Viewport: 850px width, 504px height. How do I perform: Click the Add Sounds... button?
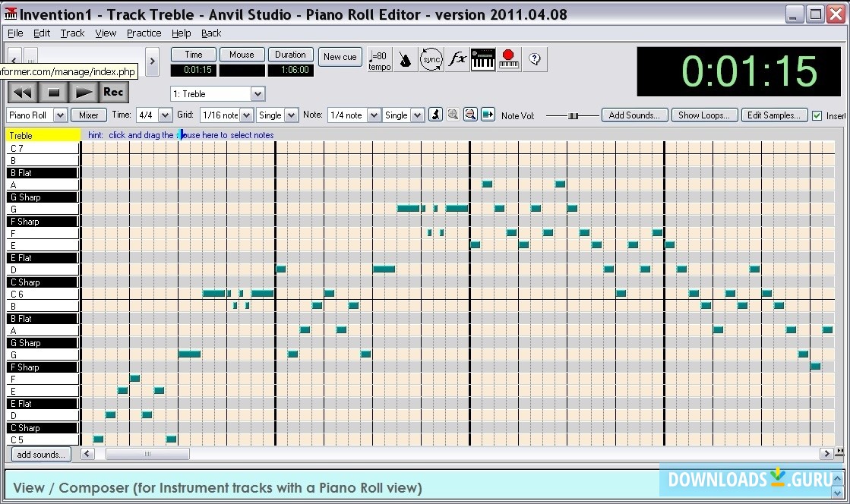pyautogui.click(x=634, y=115)
